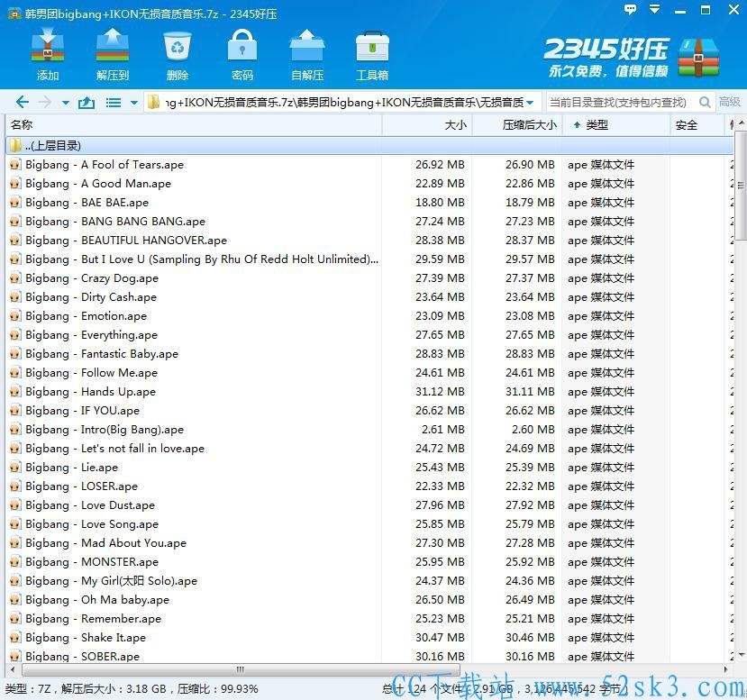Click file icon of A Fool of Tears.ape

pyautogui.click(x=15, y=165)
